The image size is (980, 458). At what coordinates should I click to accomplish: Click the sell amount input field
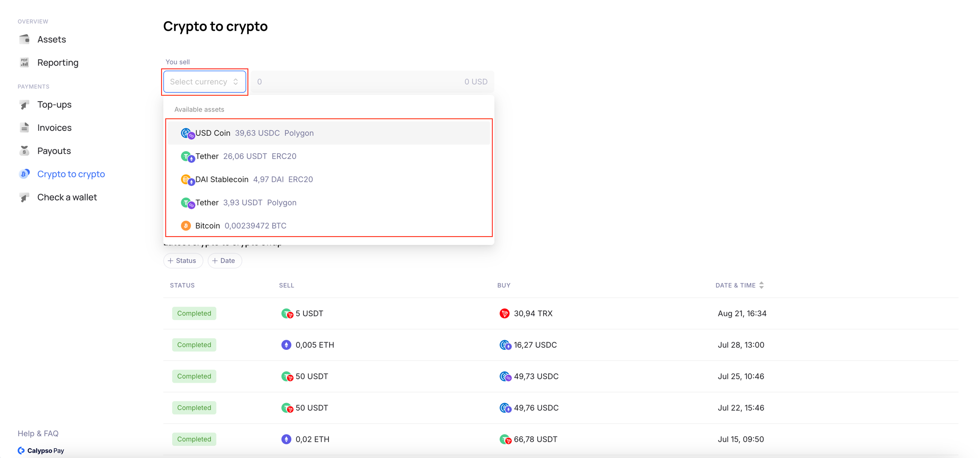coord(357,82)
